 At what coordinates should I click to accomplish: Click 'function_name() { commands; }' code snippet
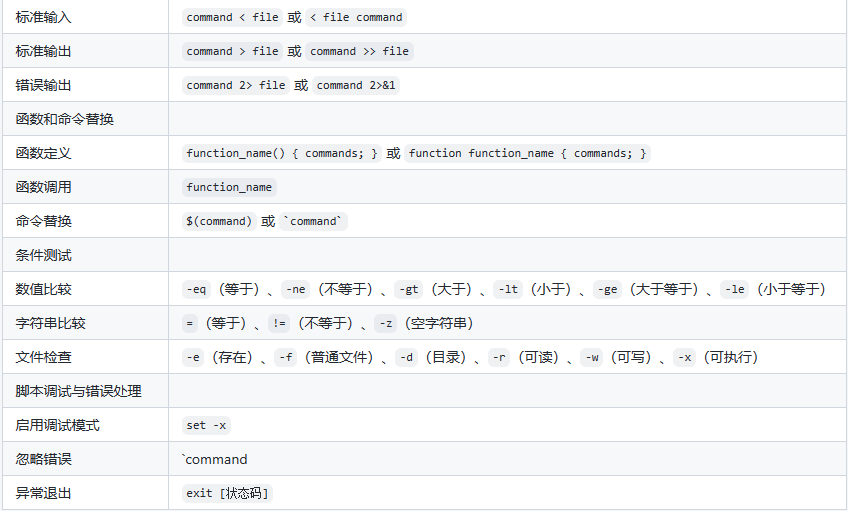click(x=282, y=154)
